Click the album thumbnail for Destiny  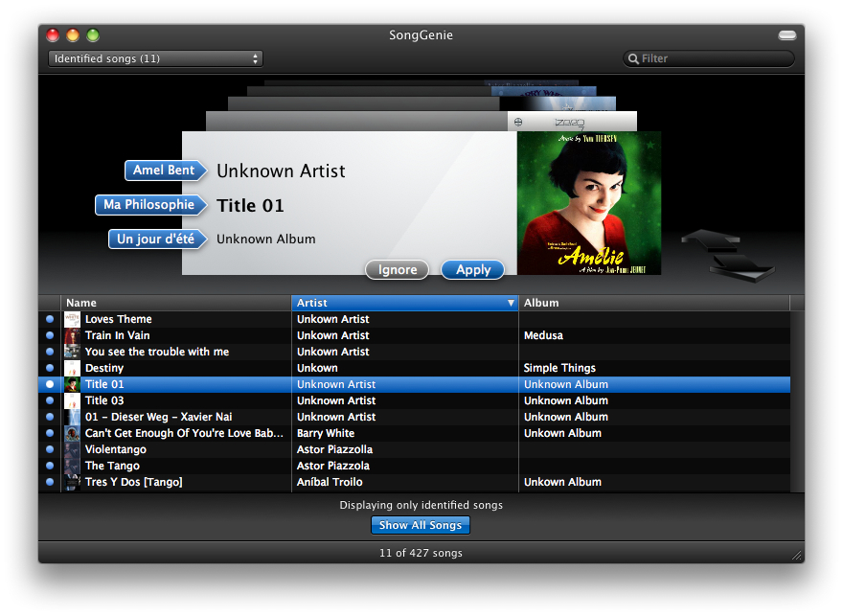tap(72, 368)
